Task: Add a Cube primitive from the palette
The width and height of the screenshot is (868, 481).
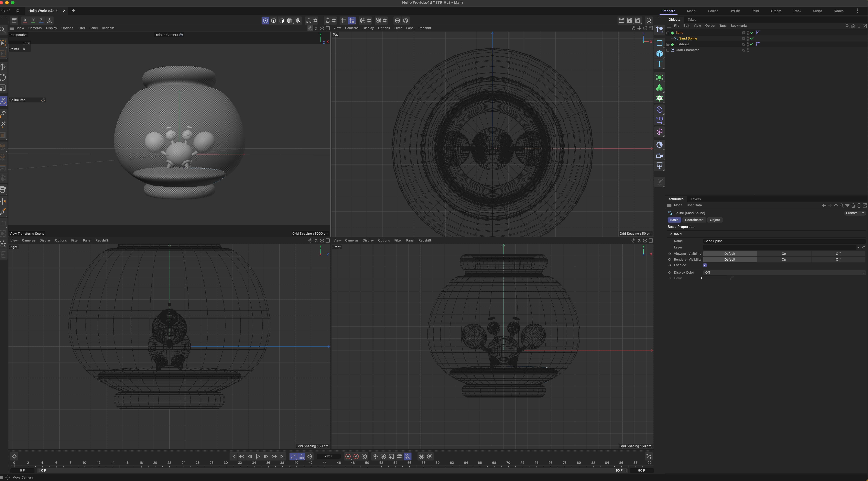Action: (659, 54)
